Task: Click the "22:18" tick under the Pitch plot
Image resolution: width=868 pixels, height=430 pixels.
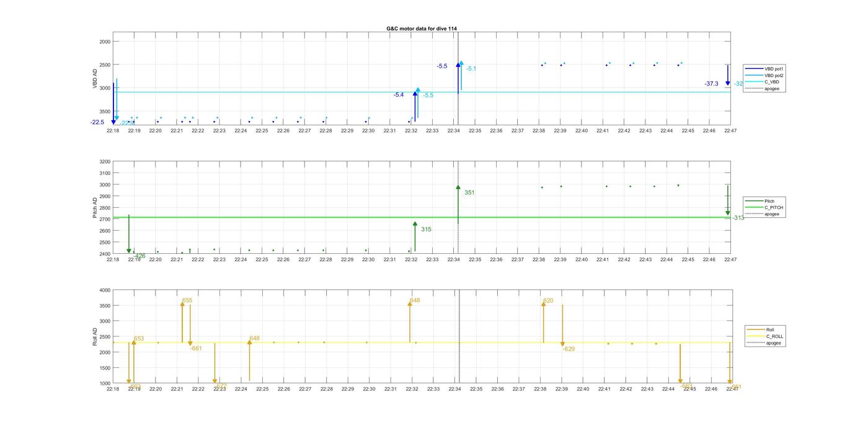Action: pyautogui.click(x=113, y=259)
